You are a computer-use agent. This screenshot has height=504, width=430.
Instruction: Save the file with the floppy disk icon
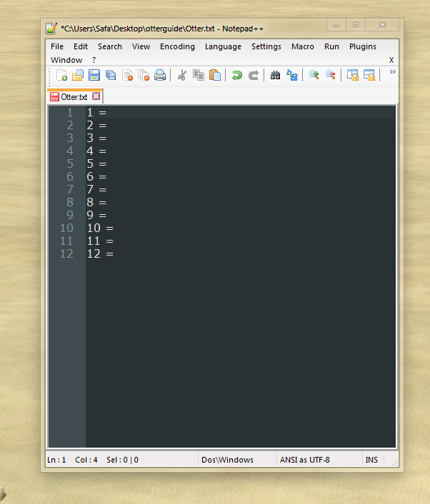click(94, 75)
